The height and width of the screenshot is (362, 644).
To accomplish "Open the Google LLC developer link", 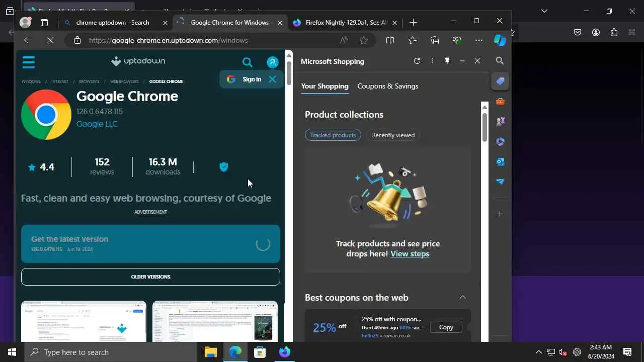I will (x=97, y=124).
